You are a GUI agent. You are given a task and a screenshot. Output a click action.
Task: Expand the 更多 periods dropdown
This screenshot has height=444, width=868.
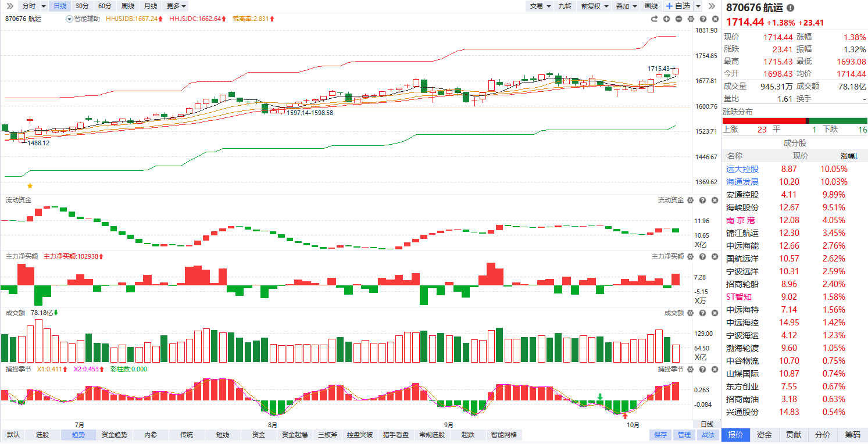coord(176,6)
